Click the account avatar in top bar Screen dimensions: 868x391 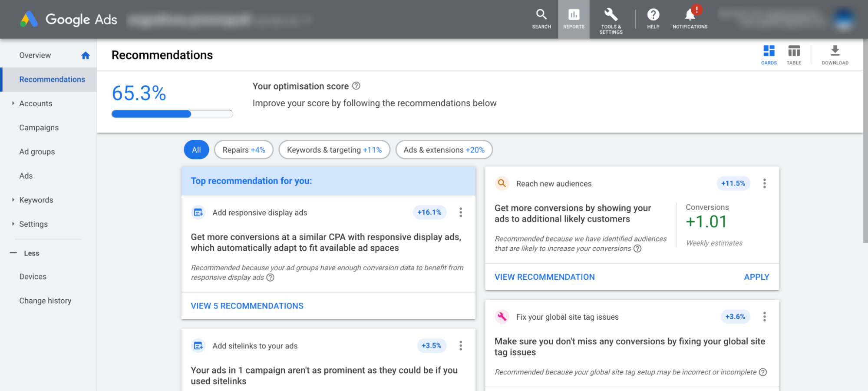[x=844, y=20]
